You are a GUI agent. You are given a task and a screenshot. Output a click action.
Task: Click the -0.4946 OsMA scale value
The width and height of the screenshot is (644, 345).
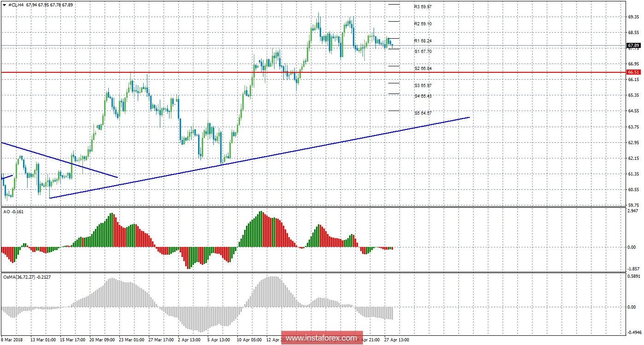(x=634, y=332)
